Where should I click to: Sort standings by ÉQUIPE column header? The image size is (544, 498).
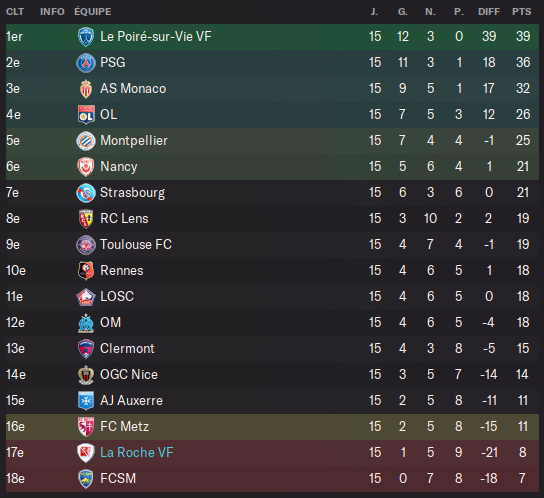[x=93, y=12]
